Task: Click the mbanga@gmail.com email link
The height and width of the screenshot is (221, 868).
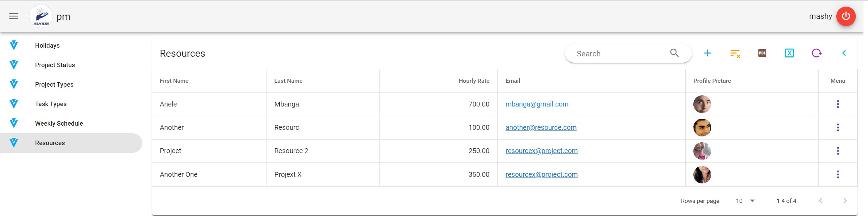Action: tap(537, 104)
